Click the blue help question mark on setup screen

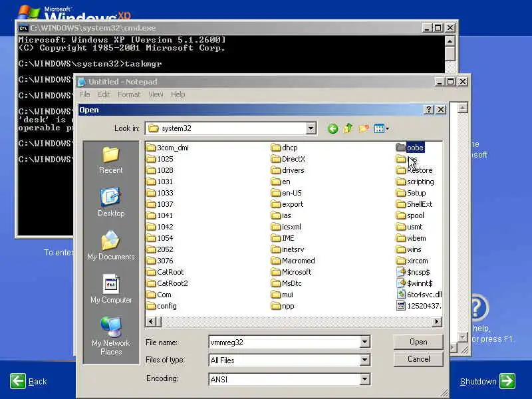[x=479, y=308]
